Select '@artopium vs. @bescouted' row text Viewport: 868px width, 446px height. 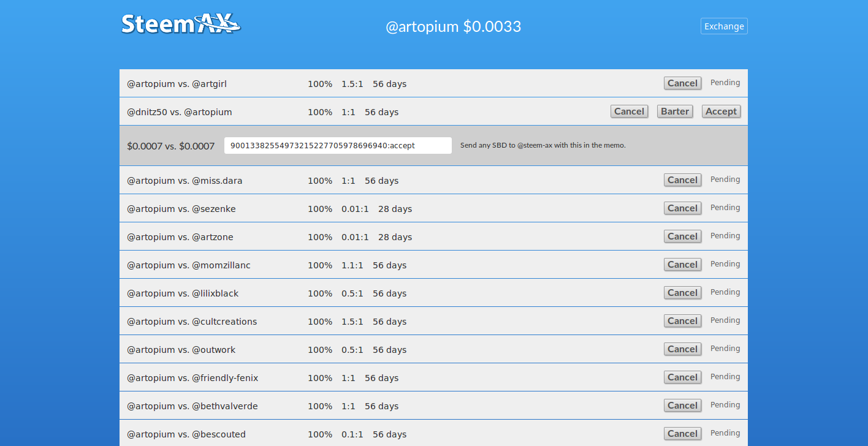click(186, 434)
